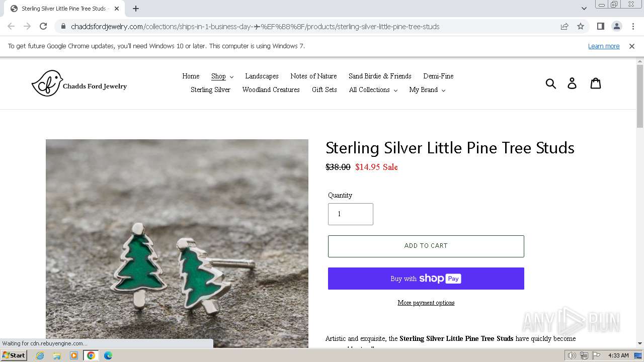This screenshot has height=362, width=644.
Task: Click the Chadds Ford Jewelry bird logo
Action: (48, 83)
